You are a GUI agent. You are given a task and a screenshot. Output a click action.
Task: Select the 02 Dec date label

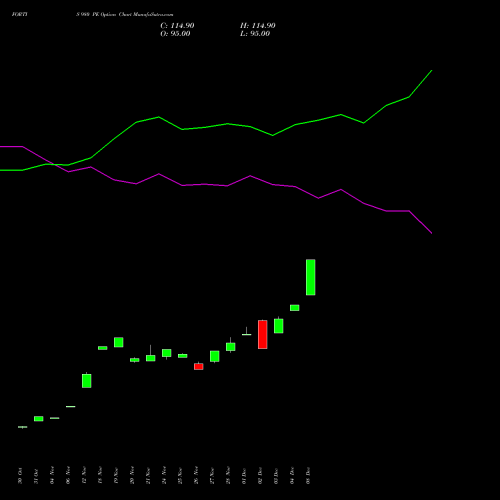pos(260,476)
